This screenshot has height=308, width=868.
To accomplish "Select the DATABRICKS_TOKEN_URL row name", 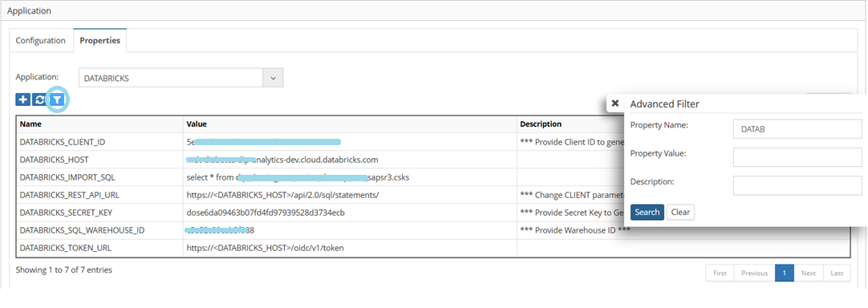I will (65, 248).
